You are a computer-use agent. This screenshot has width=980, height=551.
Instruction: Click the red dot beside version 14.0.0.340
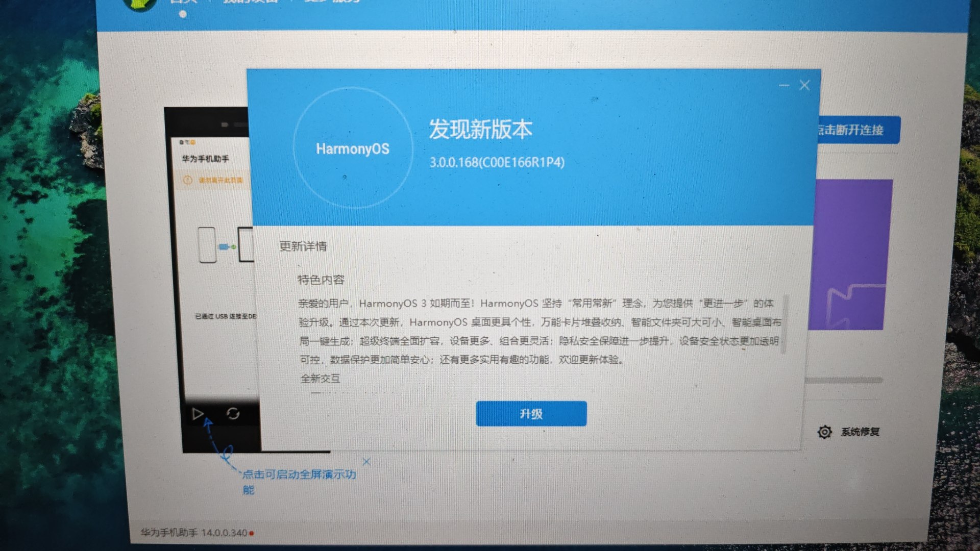(x=252, y=533)
